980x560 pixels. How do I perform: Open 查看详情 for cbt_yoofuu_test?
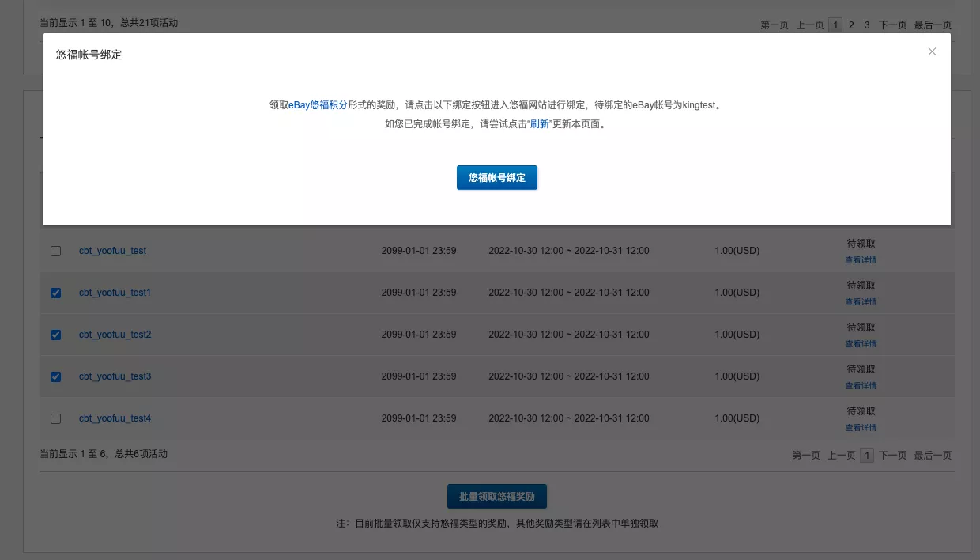[x=861, y=259]
